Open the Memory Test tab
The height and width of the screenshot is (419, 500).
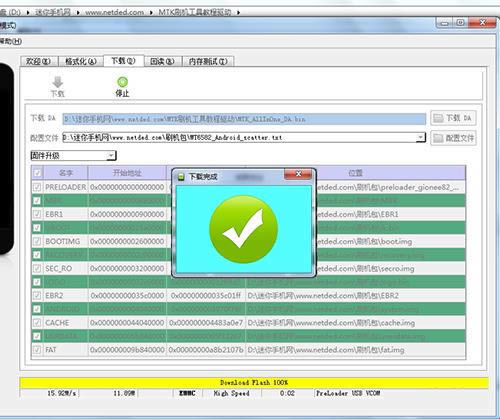pos(208,61)
